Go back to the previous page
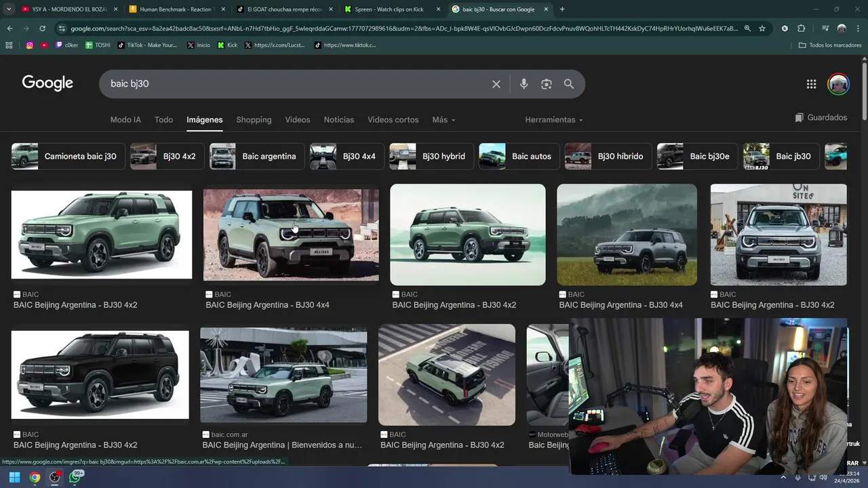868x488 pixels. [9, 28]
